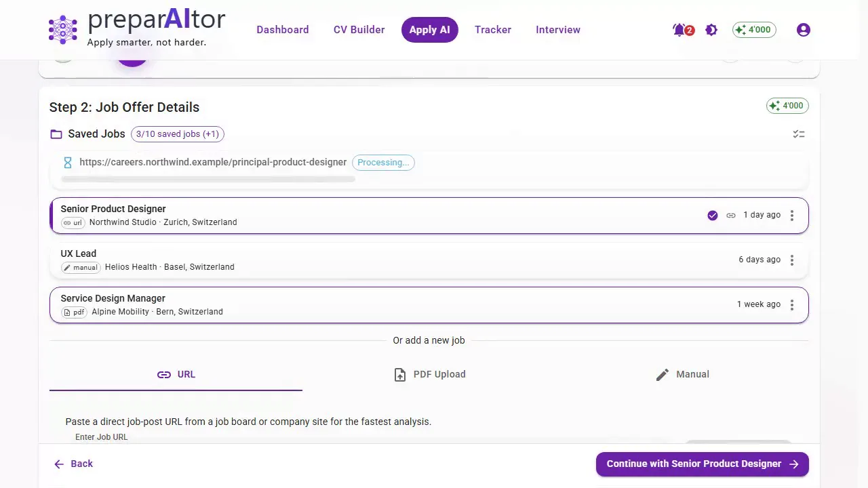This screenshot has height=488, width=868.
Task: Open more options for Service Design Manager
Action: click(792, 305)
